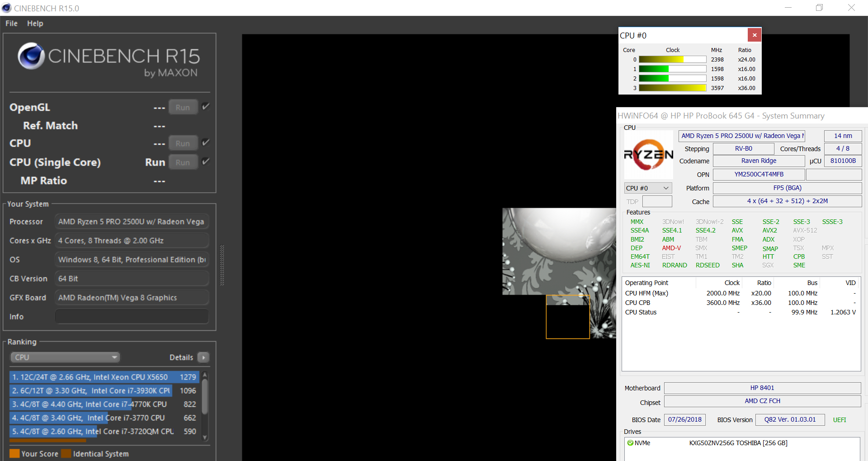Select the Core i7-4770K ranking row

tap(104, 404)
